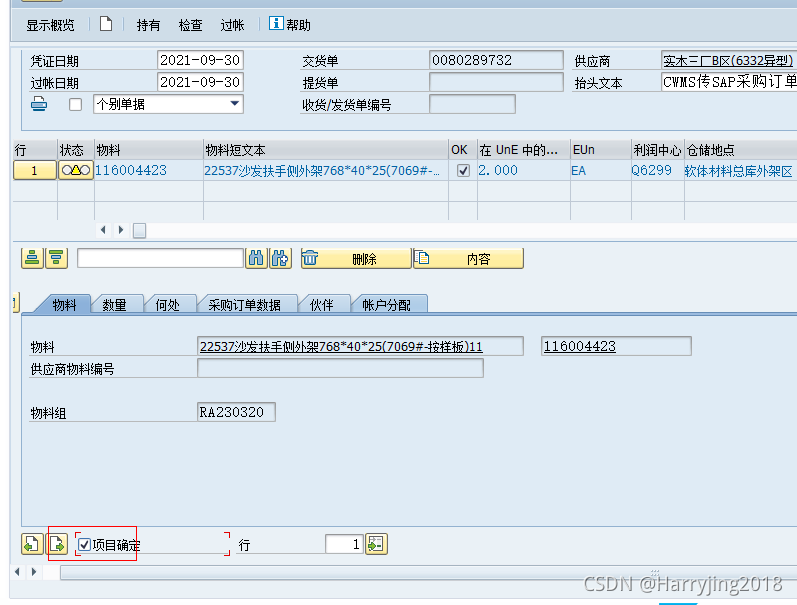Screen dimensions: 797x605
Task: Click the 仓储地点 column header
Action: pos(741,150)
